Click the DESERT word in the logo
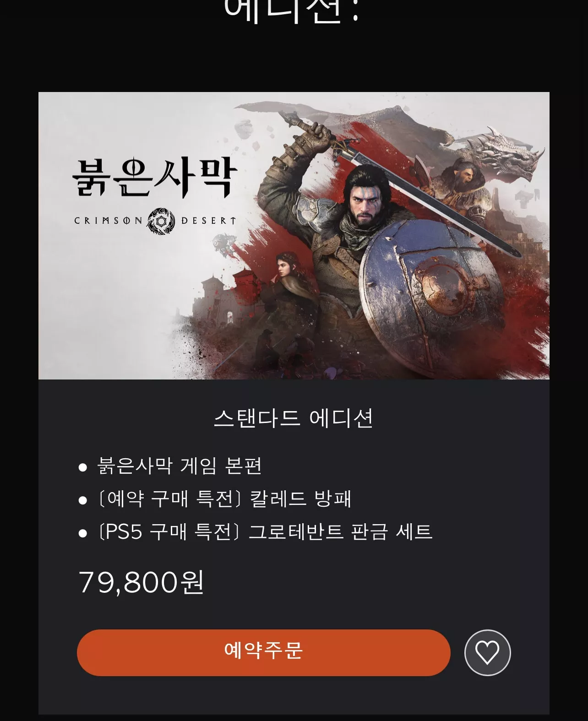Screen dimensions: 588x721 click(x=208, y=221)
